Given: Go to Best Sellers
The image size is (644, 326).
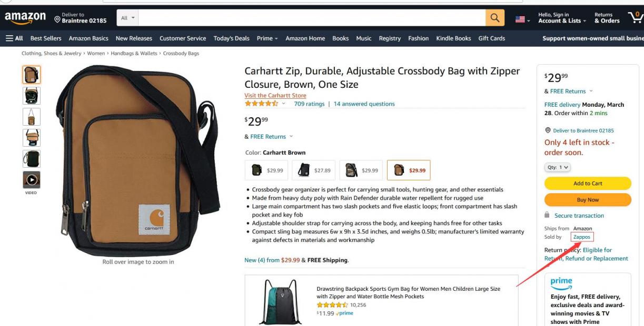Looking at the screenshot, I should (46, 38).
